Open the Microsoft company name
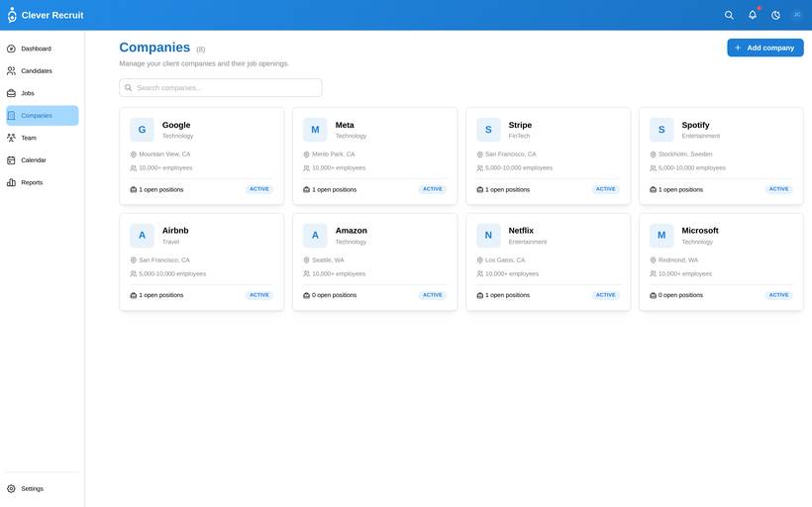 point(700,231)
